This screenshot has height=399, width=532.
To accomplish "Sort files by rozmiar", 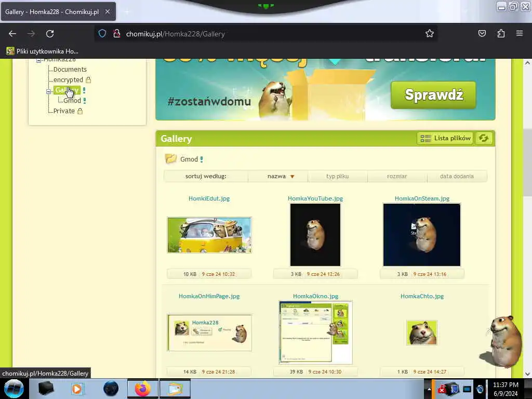I will (x=397, y=176).
